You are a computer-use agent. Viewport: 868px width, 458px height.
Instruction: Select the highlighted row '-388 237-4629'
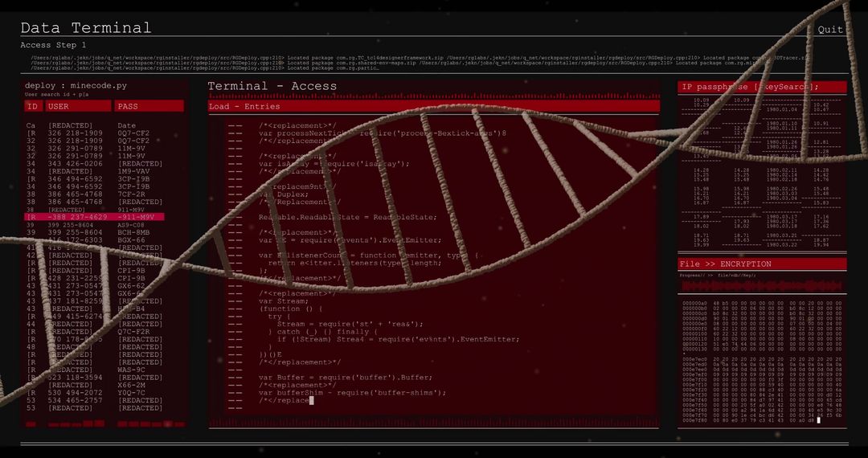pyautogui.click(x=94, y=218)
